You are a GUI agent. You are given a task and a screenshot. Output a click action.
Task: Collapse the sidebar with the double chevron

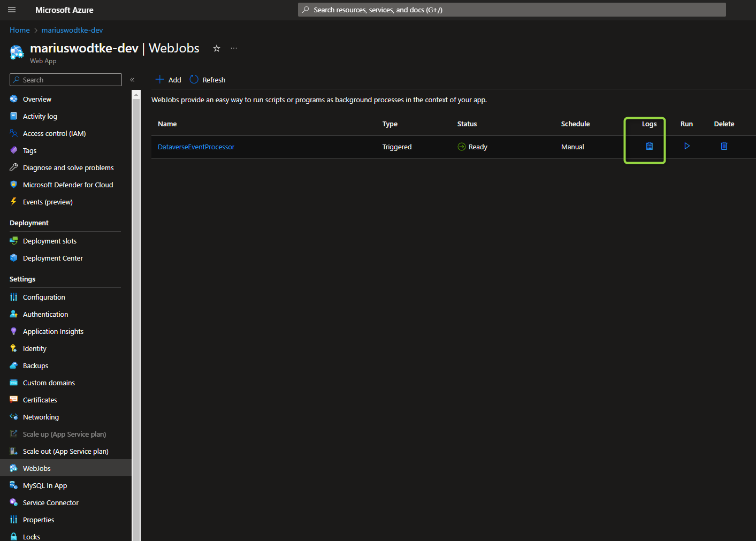pos(132,80)
